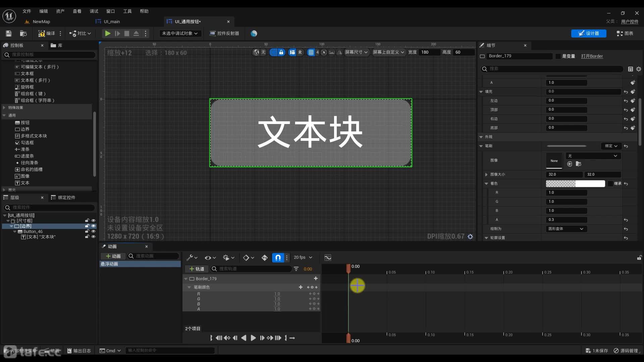
Task: Open key options diamond dropdown
Action: [x=249, y=257]
